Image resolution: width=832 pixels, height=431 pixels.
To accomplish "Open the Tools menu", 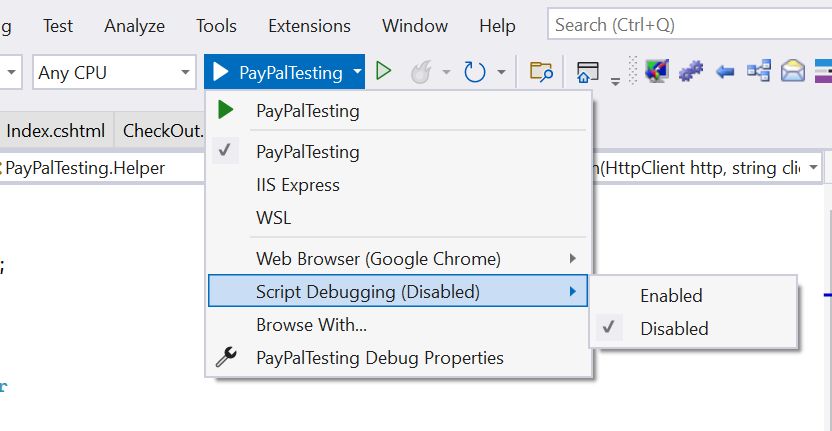I will point(216,26).
